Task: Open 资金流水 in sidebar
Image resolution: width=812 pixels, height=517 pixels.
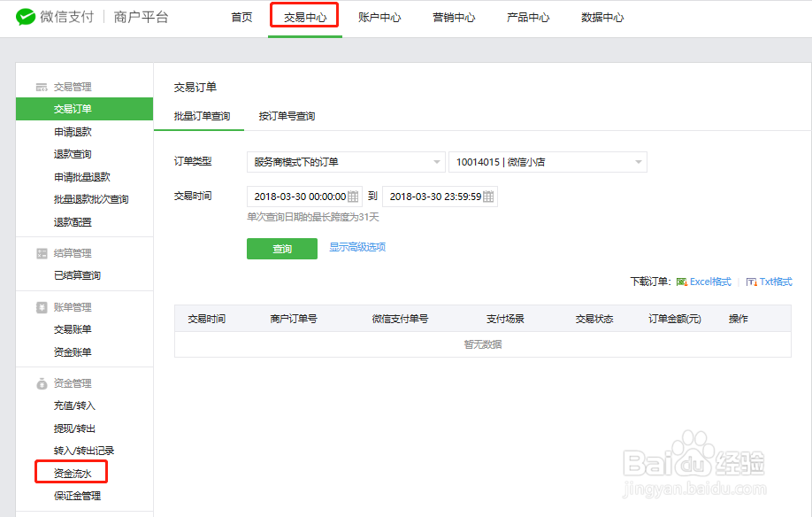Action: coord(73,474)
